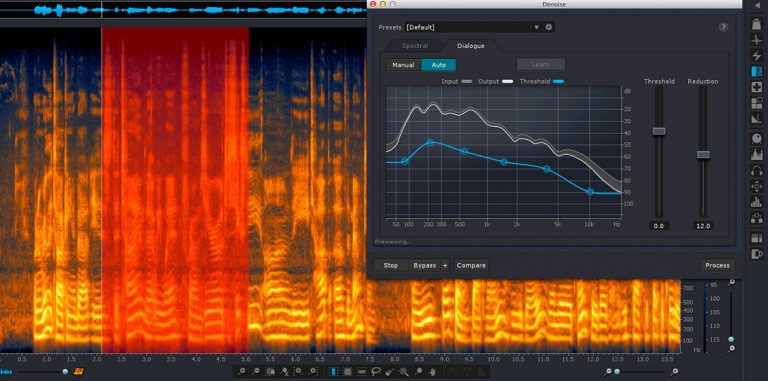The image size is (768, 381).
Task: Open the round knob Gain module
Action: click(756, 139)
